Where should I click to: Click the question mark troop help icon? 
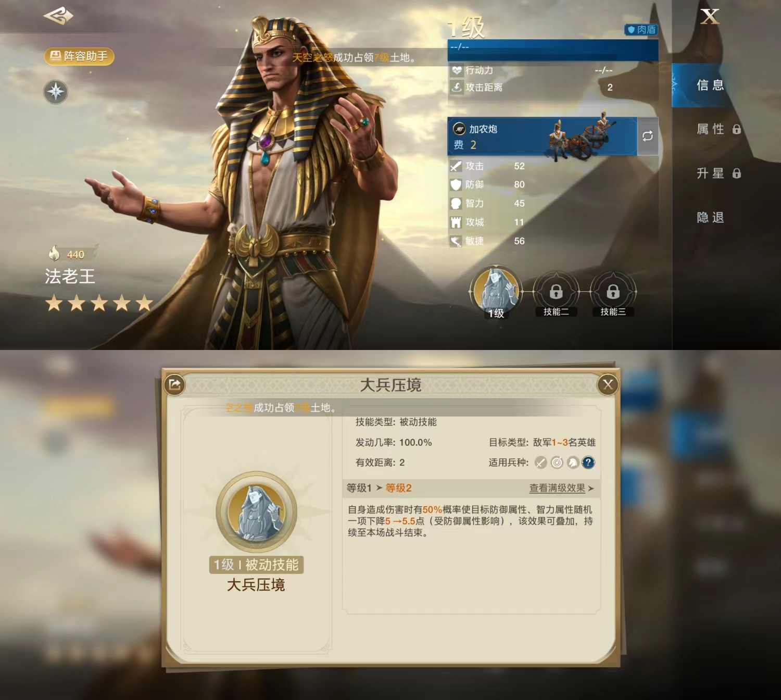pos(588,462)
